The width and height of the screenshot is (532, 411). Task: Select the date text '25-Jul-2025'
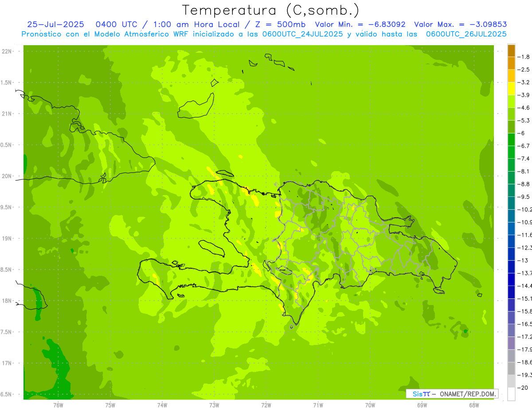pyautogui.click(x=55, y=24)
